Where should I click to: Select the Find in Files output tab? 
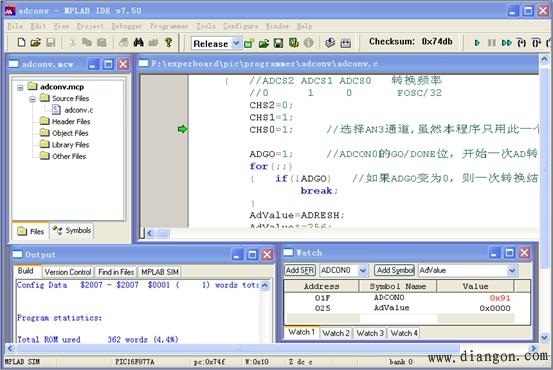point(116,272)
